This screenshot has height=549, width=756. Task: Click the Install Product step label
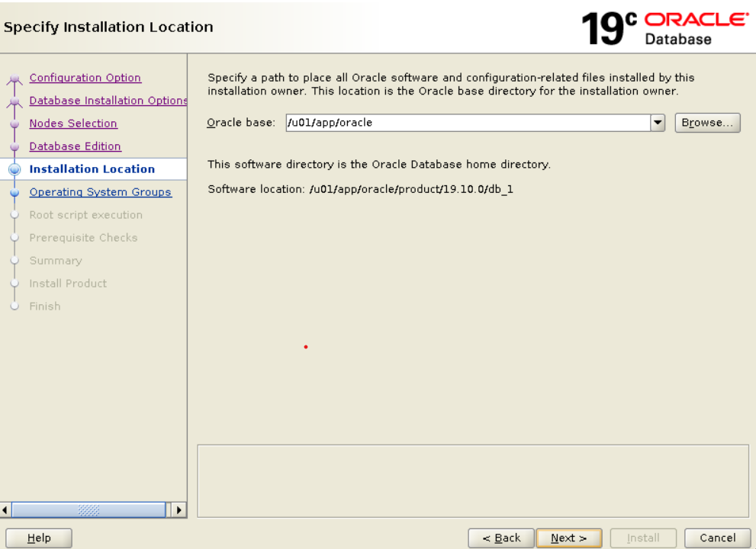(x=68, y=284)
